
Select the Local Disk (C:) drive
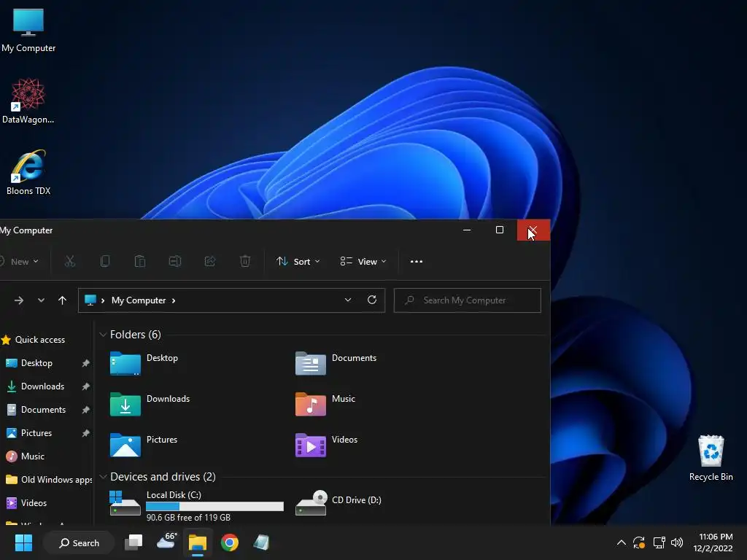pyautogui.click(x=196, y=506)
